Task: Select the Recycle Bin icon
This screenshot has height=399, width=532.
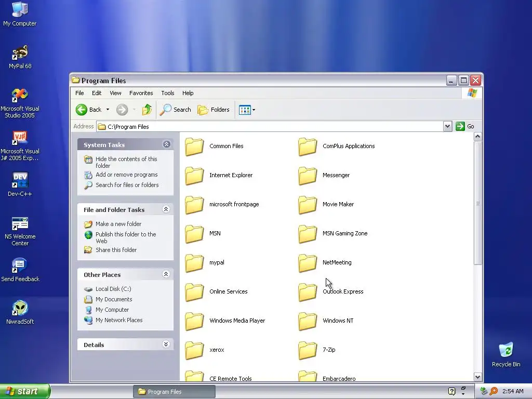Action: point(506,355)
